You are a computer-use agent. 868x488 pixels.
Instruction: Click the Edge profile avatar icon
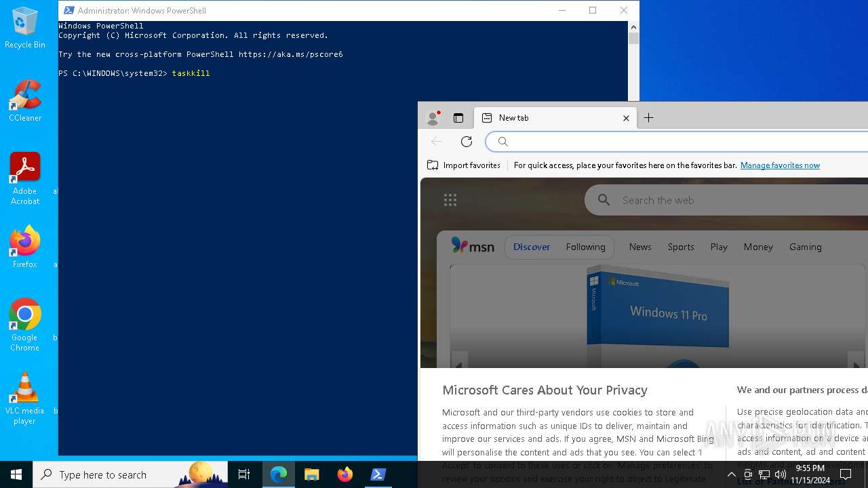(433, 118)
